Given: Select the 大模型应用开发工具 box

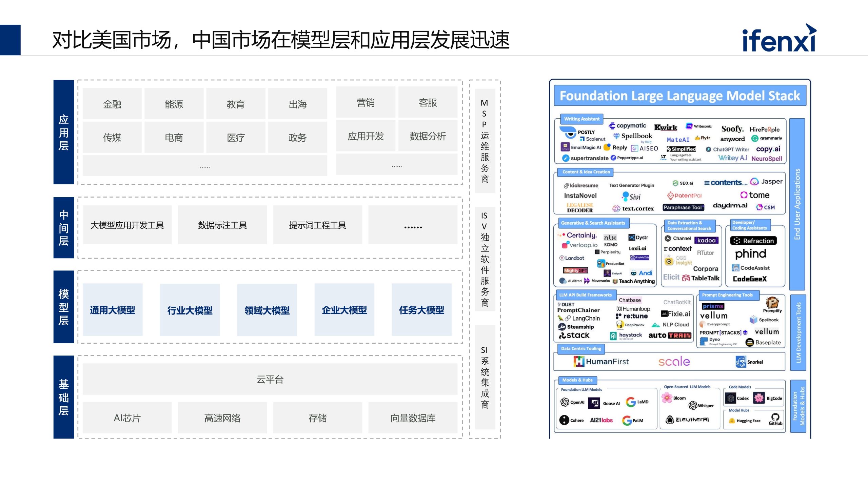Looking at the screenshot, I should point(127,225).
